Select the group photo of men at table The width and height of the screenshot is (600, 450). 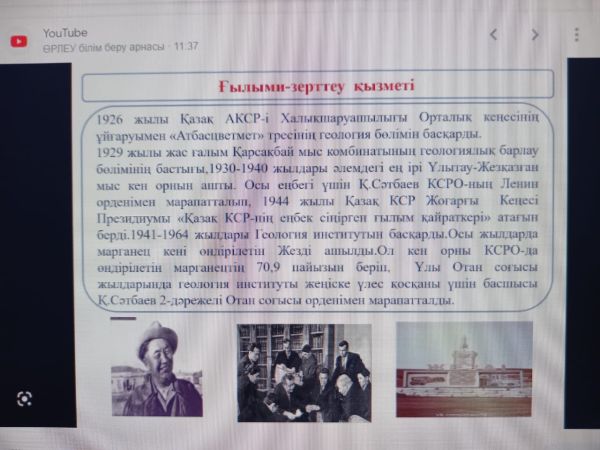click(304, 371)
